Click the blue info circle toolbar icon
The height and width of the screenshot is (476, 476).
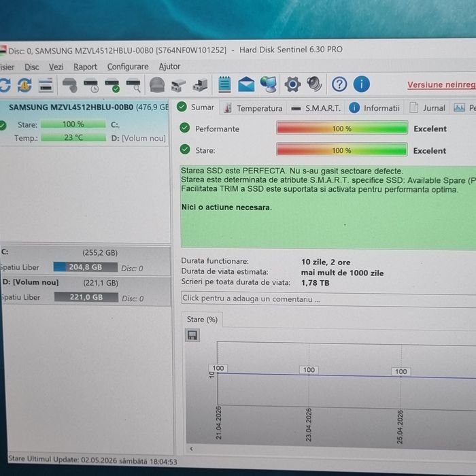point(361,84)
